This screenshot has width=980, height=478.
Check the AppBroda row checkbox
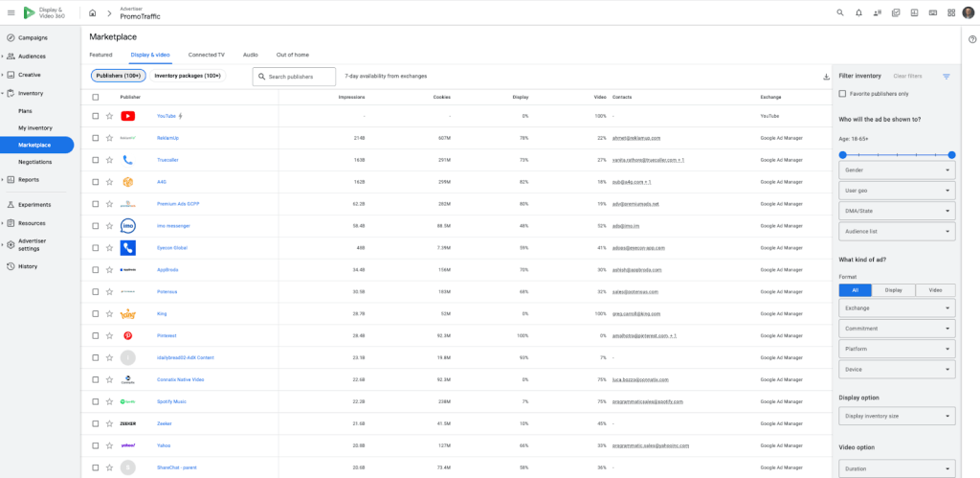(95, 270)
